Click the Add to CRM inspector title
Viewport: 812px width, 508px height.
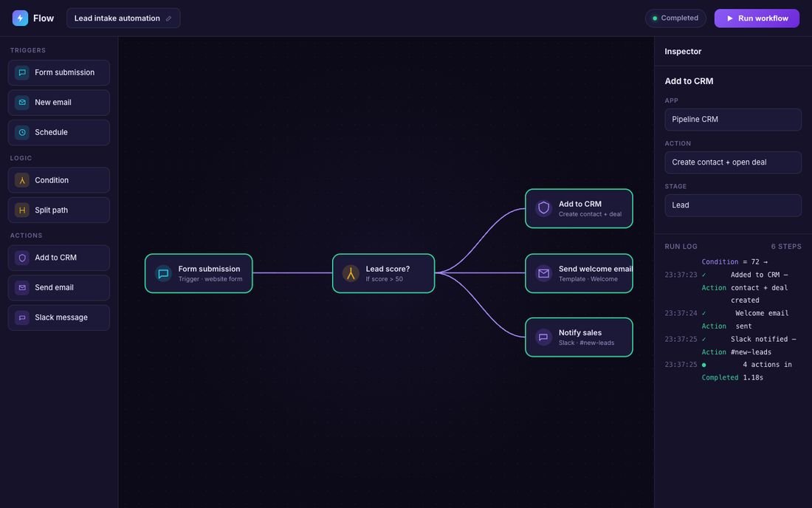[689, 81]
